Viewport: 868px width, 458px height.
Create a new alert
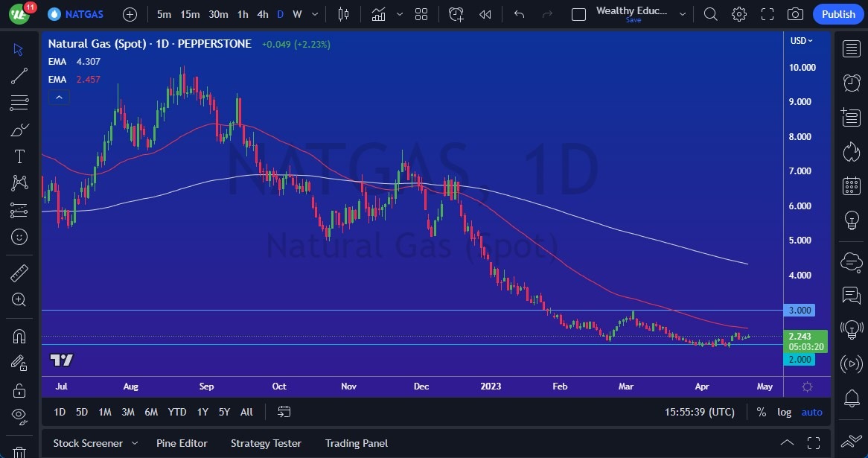point(456,14)
